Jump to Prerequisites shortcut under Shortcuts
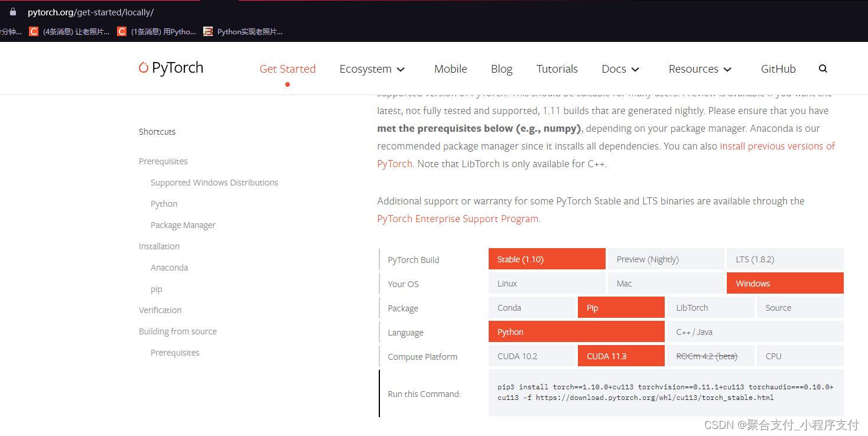This screenshot has width=868, height=436. point(163,161)
